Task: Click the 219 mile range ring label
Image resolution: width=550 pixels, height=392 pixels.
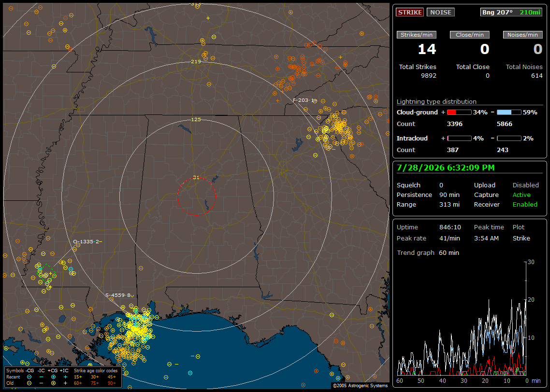Action: (x=196, y=62)
